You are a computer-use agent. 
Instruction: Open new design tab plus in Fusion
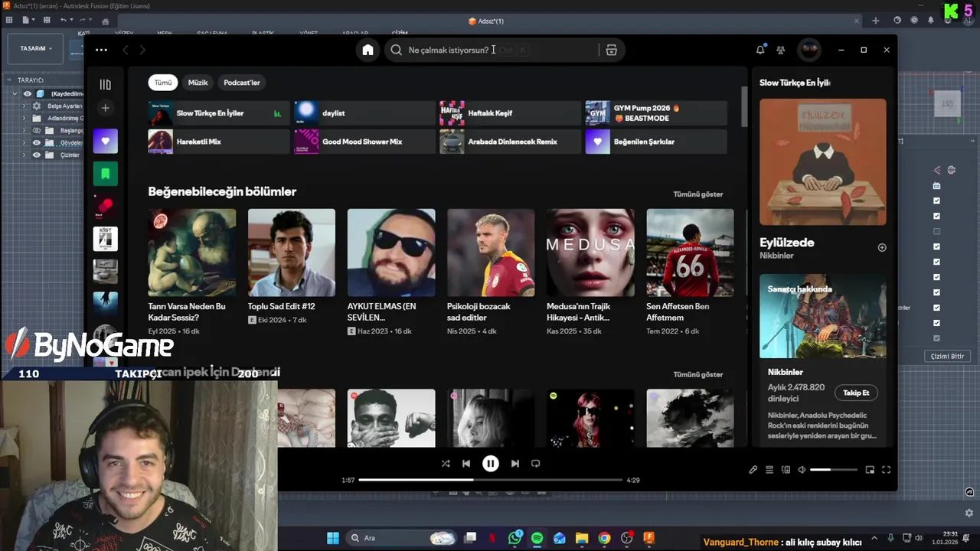click(x=876, y=21)
